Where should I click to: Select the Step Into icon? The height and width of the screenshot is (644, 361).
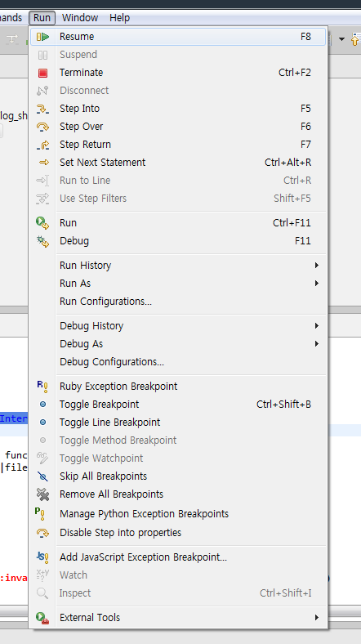tap(42, 109)
